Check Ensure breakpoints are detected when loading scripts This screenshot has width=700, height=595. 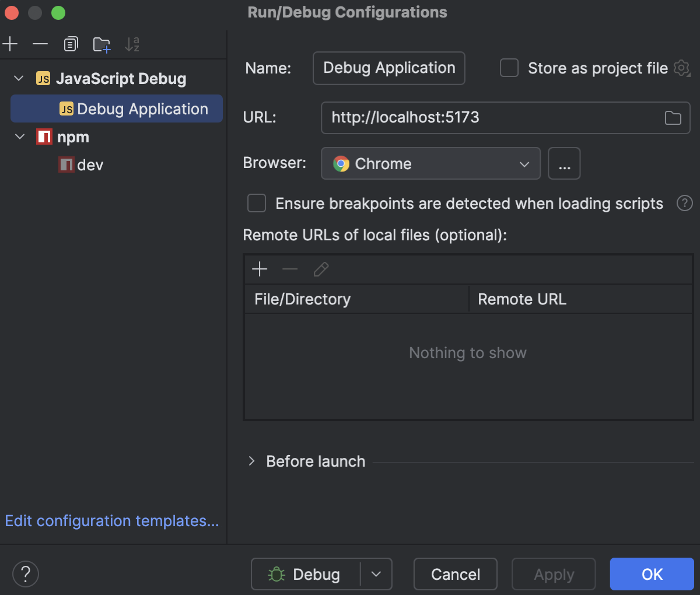coord(257,203)
